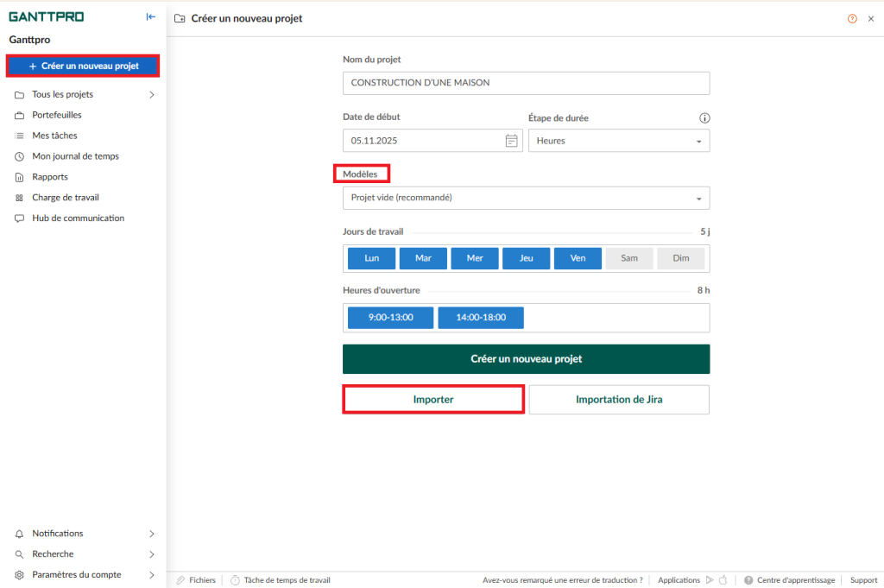The image size is (884, 588).
Task: Collapse the sidebar with the arrow icon
Action: (150, 16)
